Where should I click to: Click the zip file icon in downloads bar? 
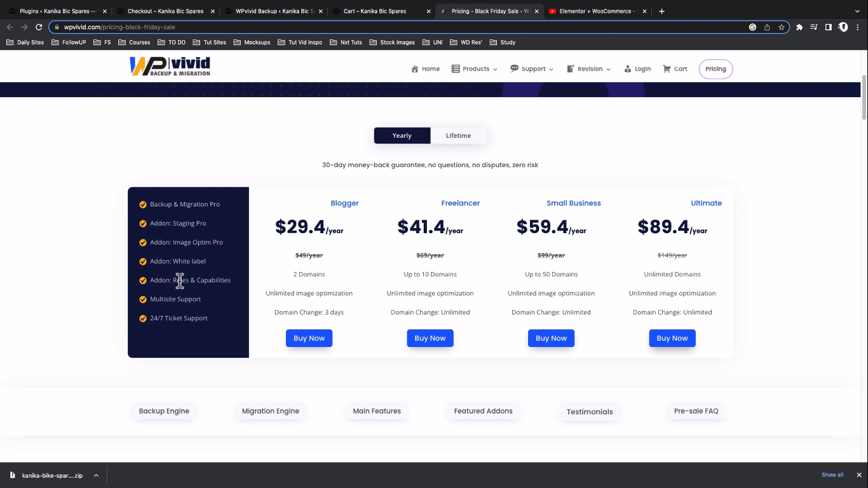12,475
